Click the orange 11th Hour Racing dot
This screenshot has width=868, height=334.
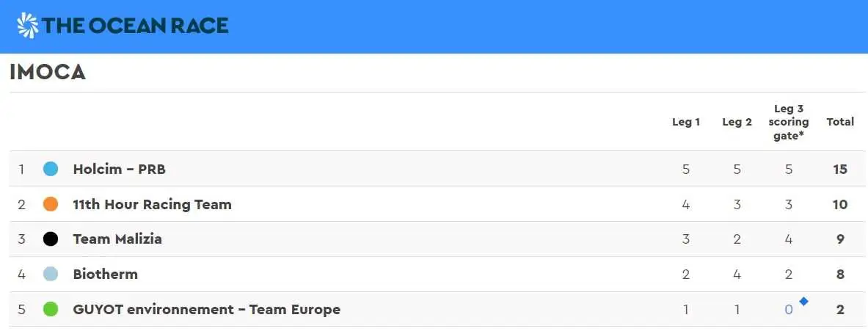[51, 204]
